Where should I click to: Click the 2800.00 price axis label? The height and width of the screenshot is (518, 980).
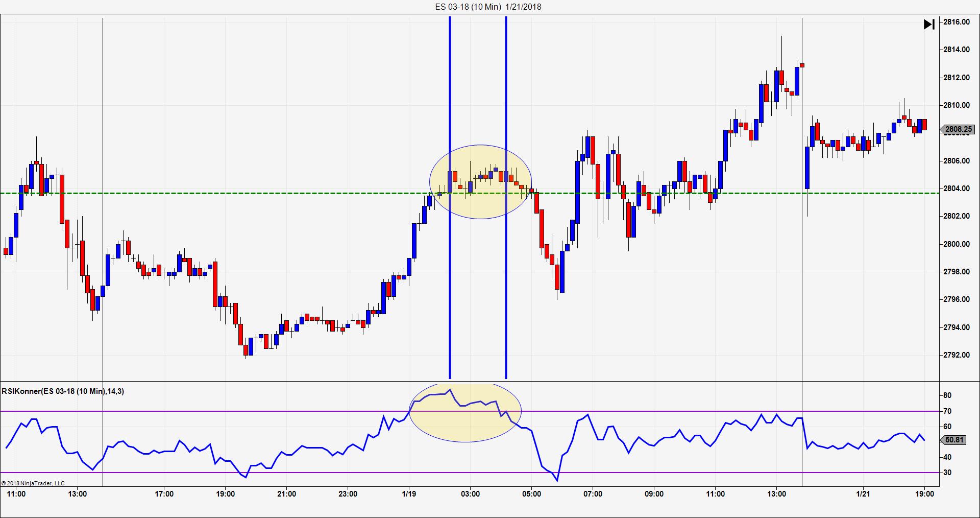957,244
